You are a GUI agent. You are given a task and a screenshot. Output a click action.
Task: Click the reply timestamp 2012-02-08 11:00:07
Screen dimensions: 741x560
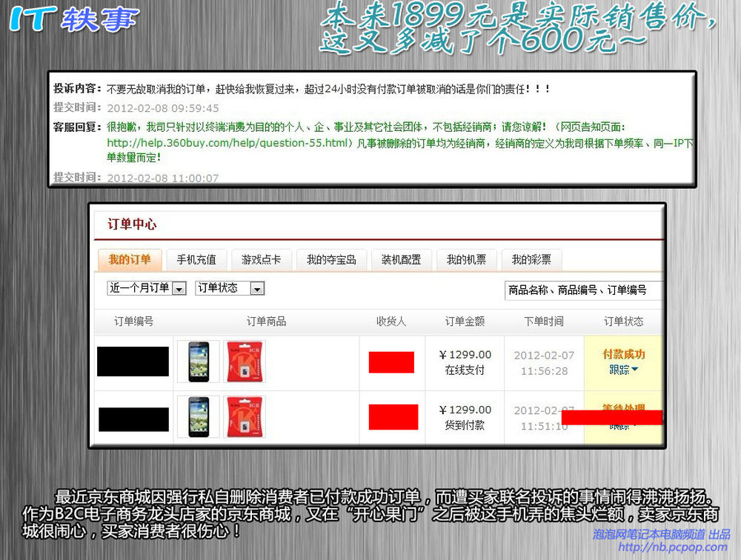(163, 179)
